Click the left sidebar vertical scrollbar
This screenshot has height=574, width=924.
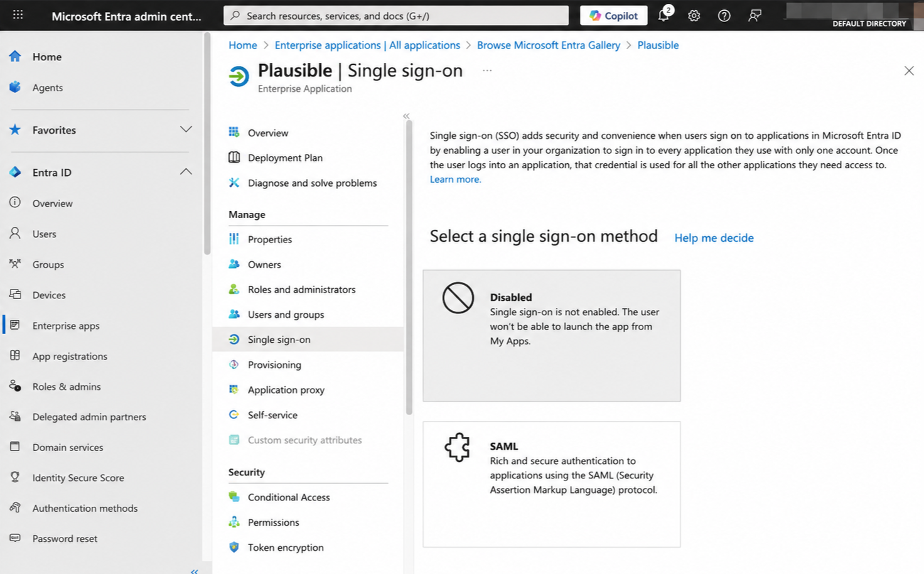(207, 143)
